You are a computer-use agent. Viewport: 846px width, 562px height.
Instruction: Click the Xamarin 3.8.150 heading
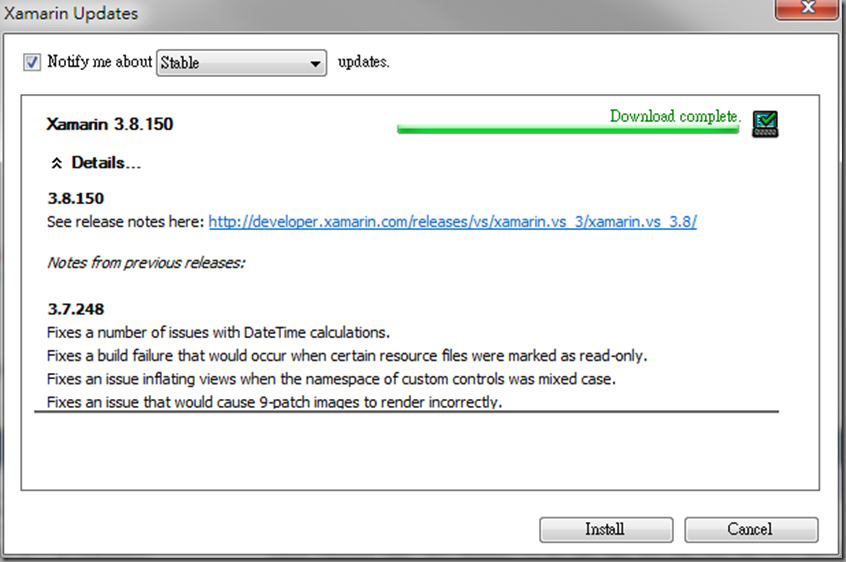tap(110, 125)
